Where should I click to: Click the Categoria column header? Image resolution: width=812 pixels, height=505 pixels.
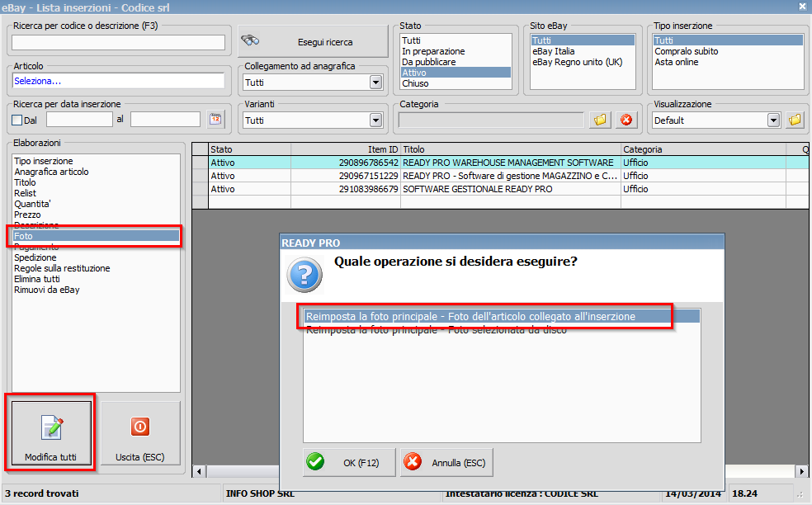tap(703, 149)
